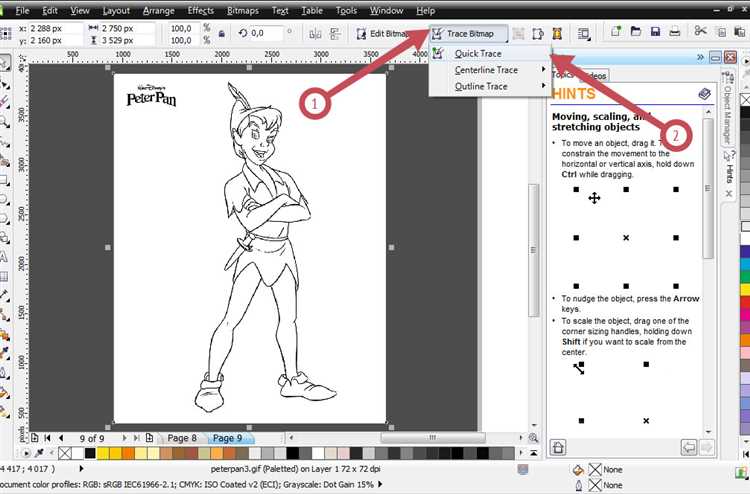Select the Pick tool in the toolbox
750x494 pixels.
6,63
